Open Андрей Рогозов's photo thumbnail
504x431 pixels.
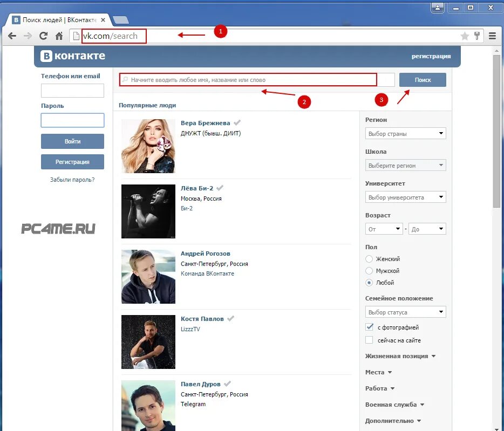click(x=148, y=277)
